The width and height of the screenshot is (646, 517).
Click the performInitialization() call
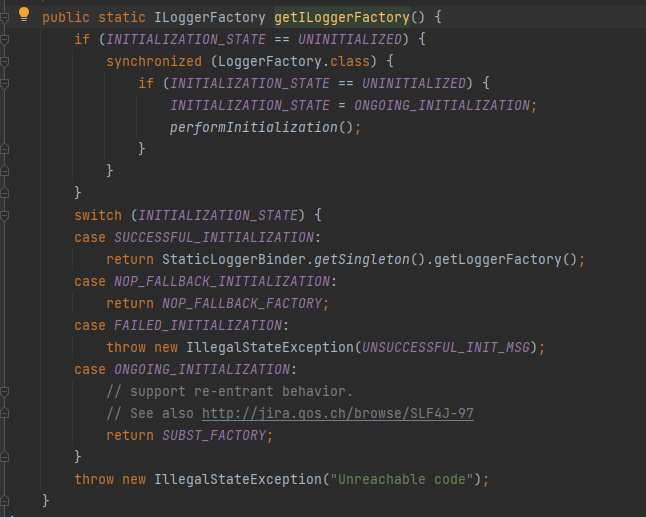[262, 127]
